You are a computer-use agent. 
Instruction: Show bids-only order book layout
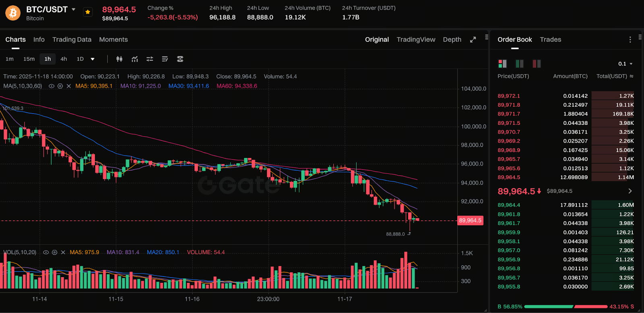(x=520, y=64)
